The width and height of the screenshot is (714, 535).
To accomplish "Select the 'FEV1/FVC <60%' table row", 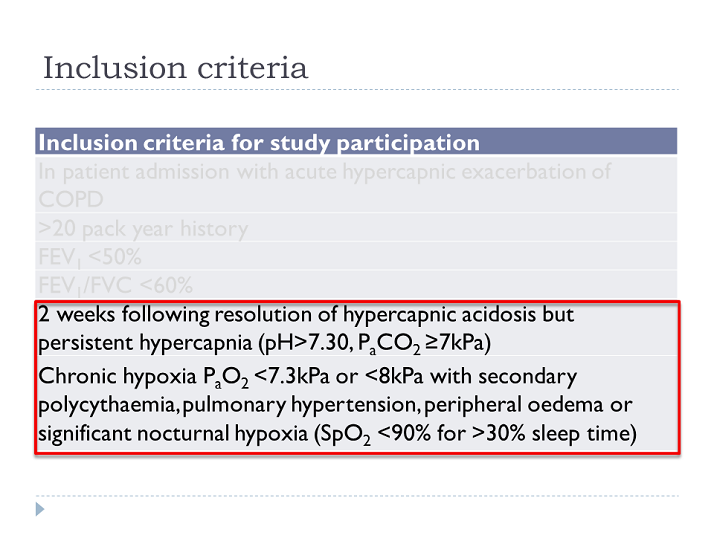I will (x=356, y=285).
